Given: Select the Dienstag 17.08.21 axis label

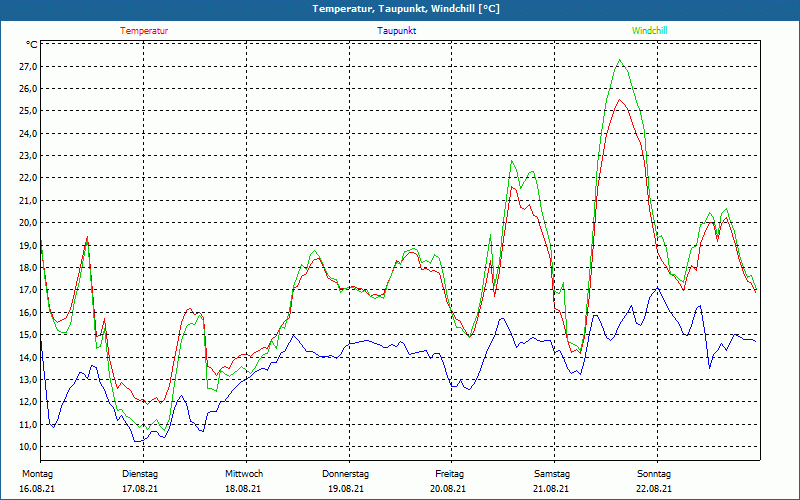Looking at the screenshot, I should click(x=140, y=481).
